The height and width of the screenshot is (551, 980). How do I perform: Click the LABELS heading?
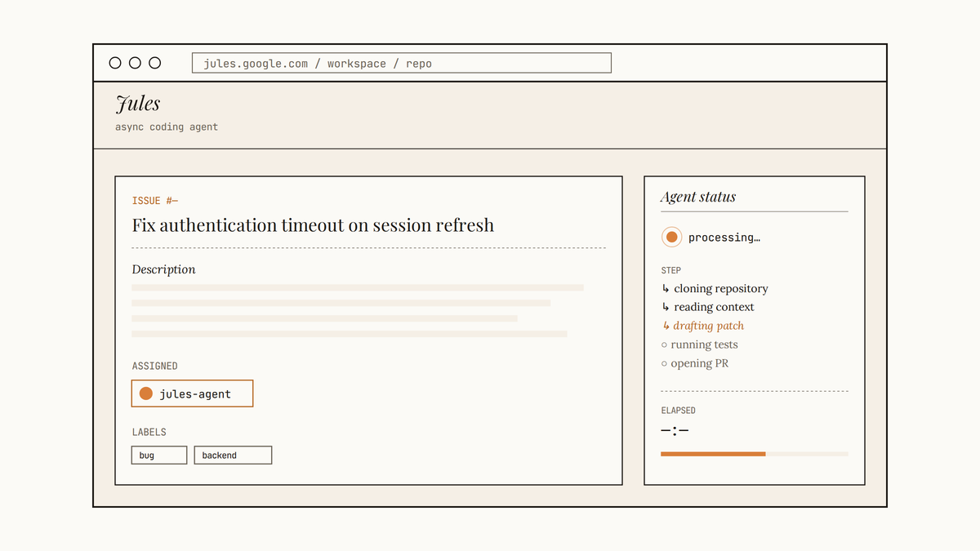(x=149, y=432)
